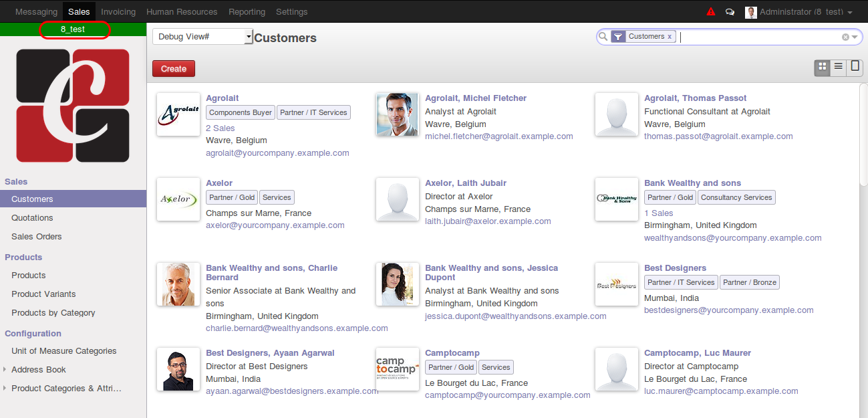This screenshot has width=868, height=418.
Task: Select Customers in the sidebar
Action: pos(73,199)
